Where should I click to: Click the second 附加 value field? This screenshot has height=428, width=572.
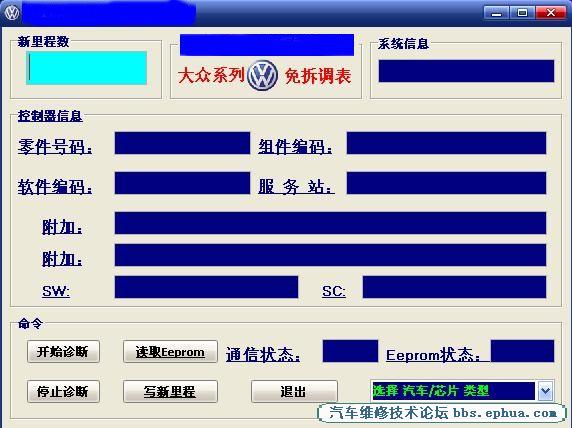(331, 255)
